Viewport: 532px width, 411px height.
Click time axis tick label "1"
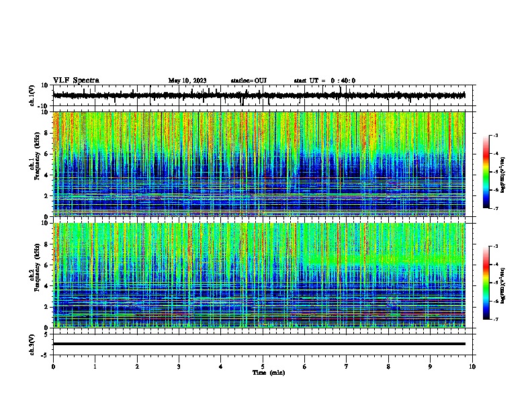click(x=95, y=367)
